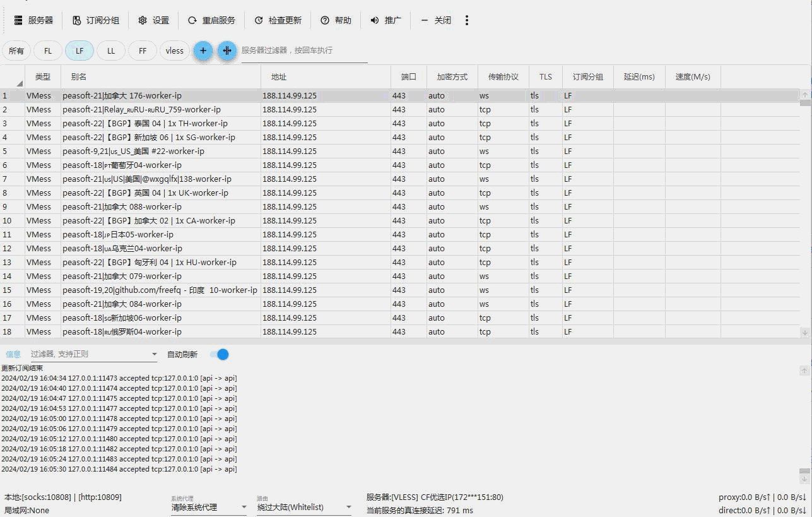Select server row 5 US 美国 #22

pyautogui.click(x=133, y=152)
